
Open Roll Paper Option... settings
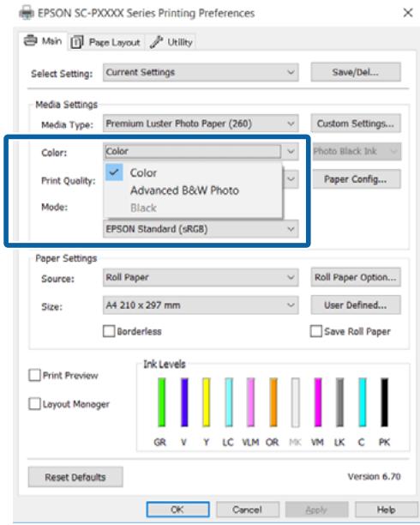point(356,277)
